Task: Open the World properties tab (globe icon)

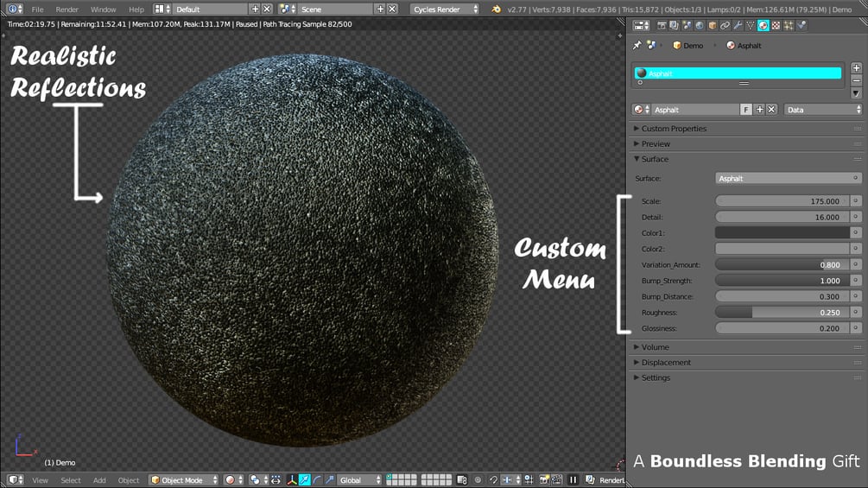Action: click(700, 25)
